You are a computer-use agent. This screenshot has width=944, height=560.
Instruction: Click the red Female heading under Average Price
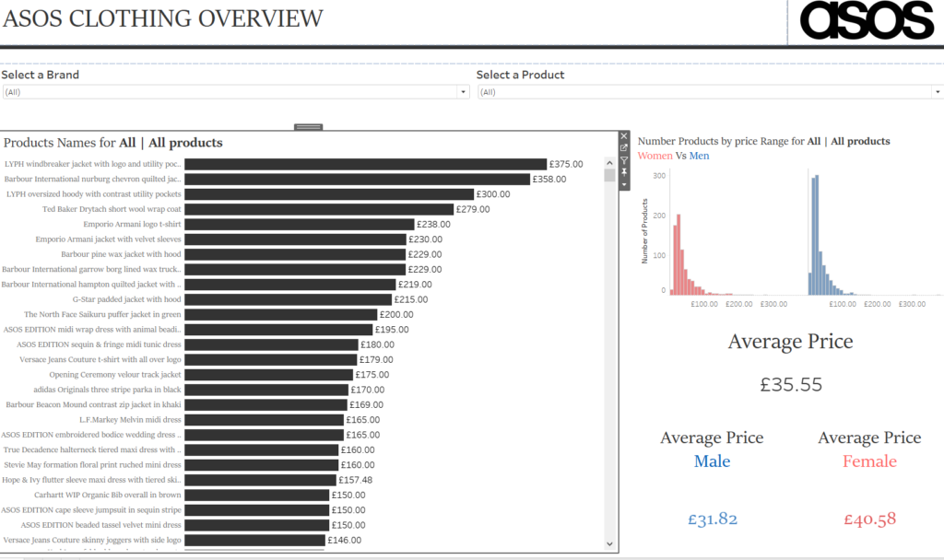(870, 461)
